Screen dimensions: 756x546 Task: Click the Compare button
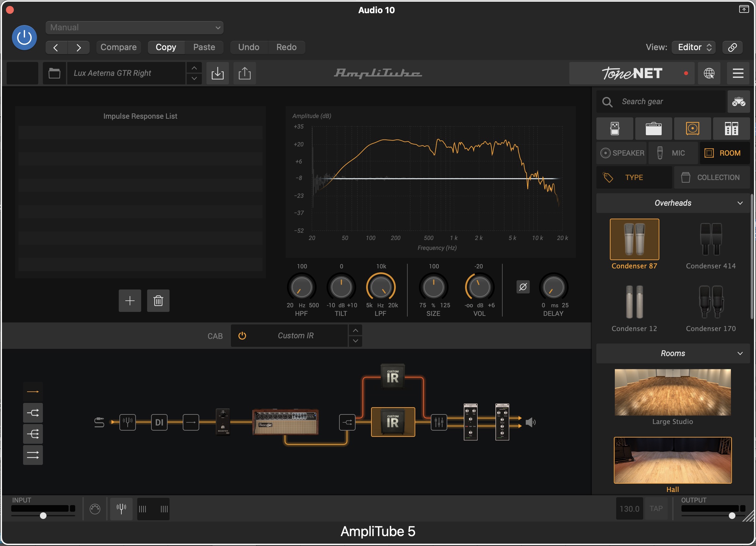pos(118,47)
